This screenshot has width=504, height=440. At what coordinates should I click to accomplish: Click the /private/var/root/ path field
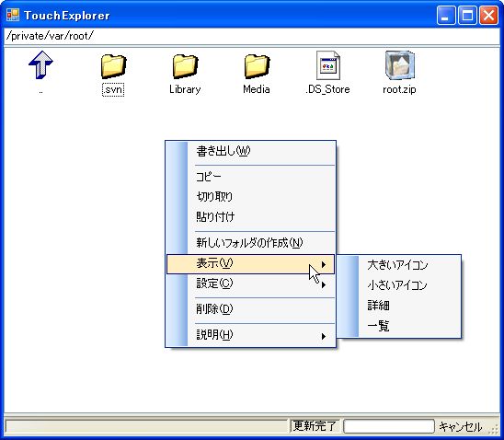pyautogui.click(x=252, y=36)
